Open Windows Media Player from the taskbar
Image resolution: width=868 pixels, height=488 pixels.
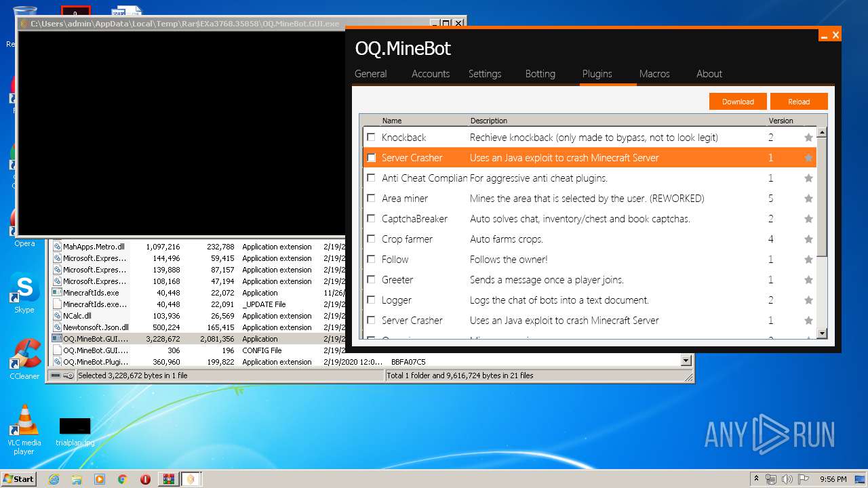tap(100, 479)
